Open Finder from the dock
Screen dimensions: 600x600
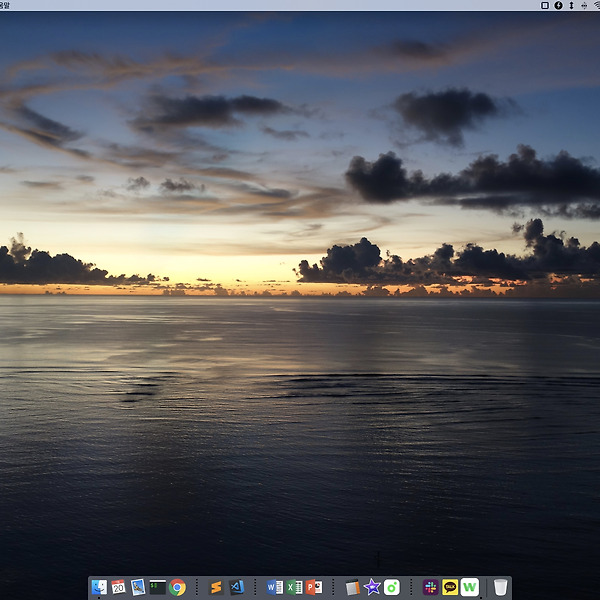pos(98,587)
